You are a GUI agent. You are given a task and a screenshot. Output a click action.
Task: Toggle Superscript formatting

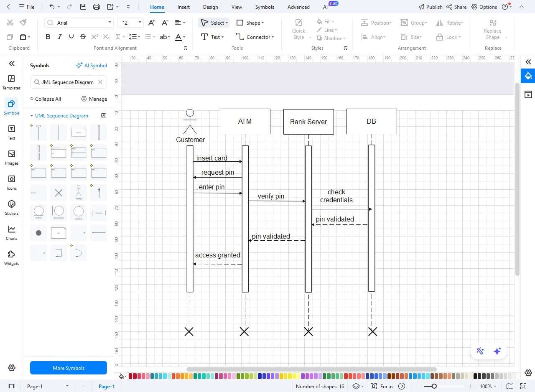(x=95, y=37)
